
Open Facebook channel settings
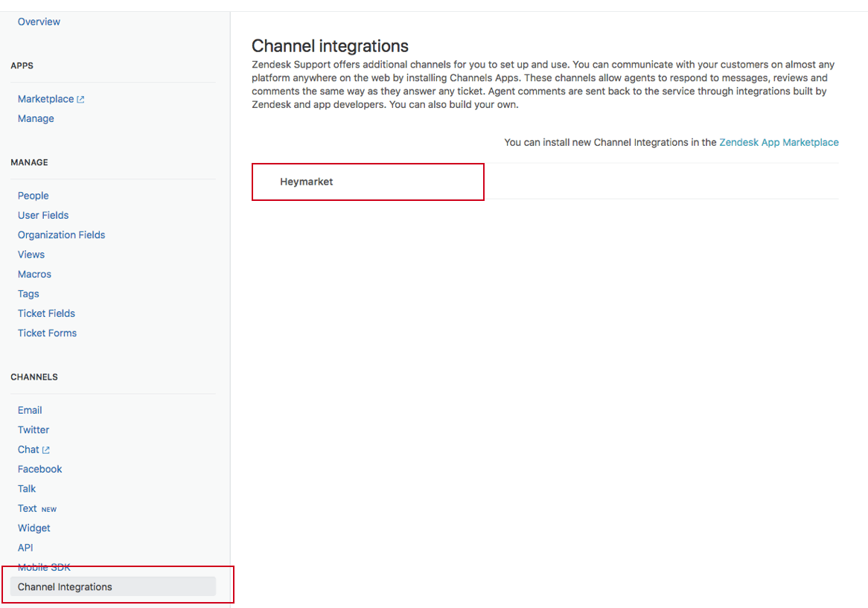click(39, 469)
